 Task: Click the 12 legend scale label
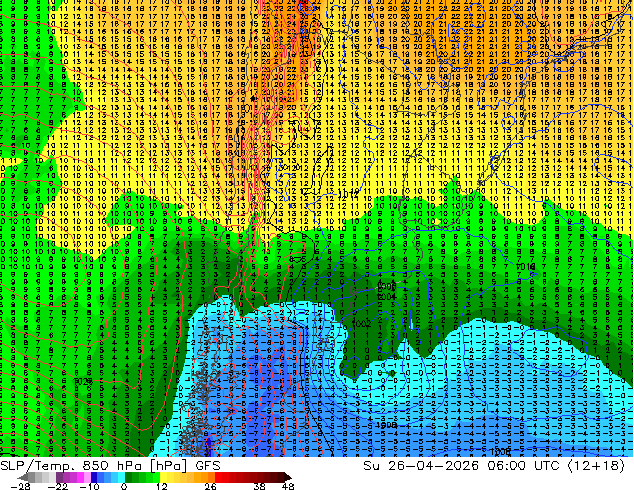[162, 486]
